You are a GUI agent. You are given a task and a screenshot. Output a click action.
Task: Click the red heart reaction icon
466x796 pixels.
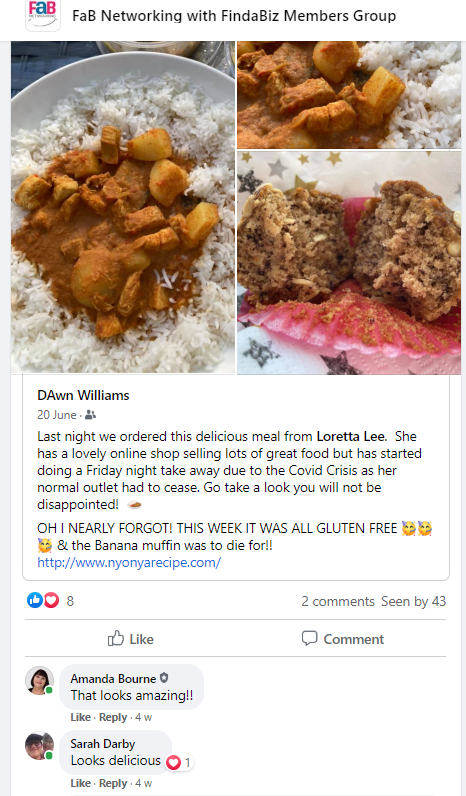click(51, 601)
